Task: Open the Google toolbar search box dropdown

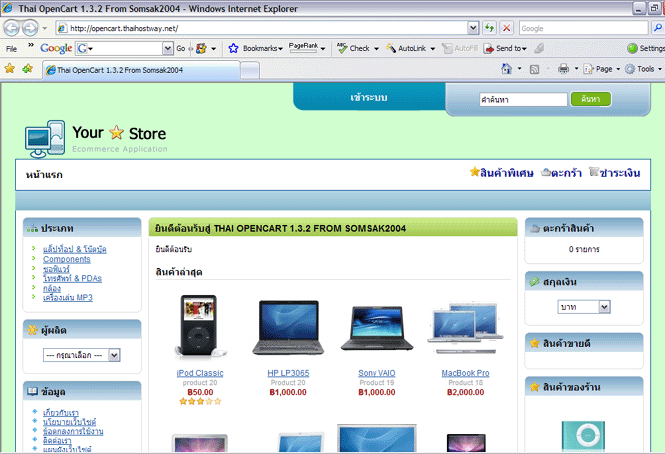Action: pos(168,48)
